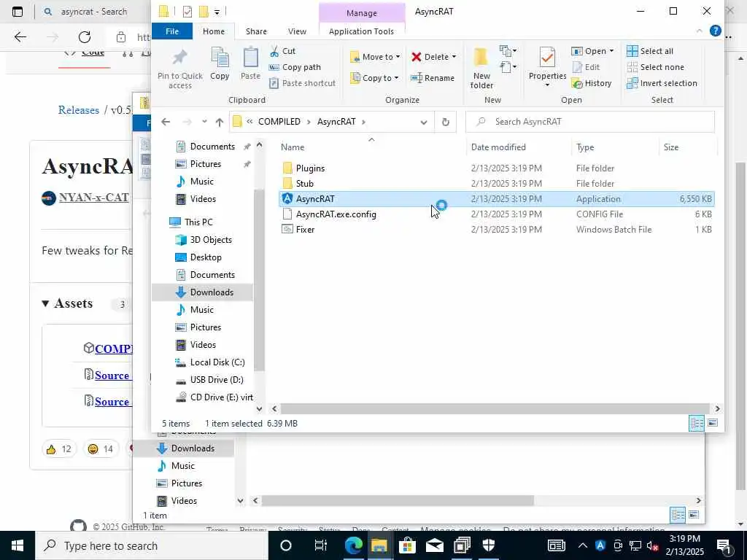
Task: Select 3D Objects in sidebar
Action: pyautogui.click(x=211, y=240)
